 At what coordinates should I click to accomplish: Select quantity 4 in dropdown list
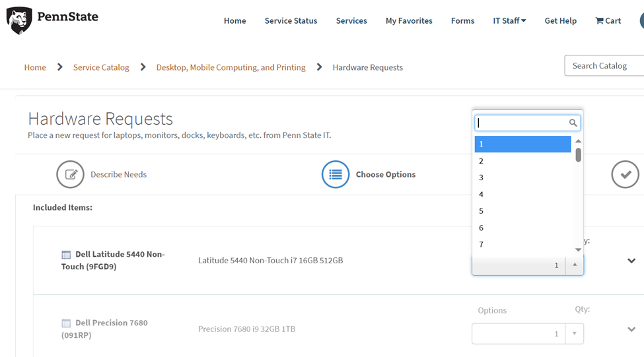523,194
